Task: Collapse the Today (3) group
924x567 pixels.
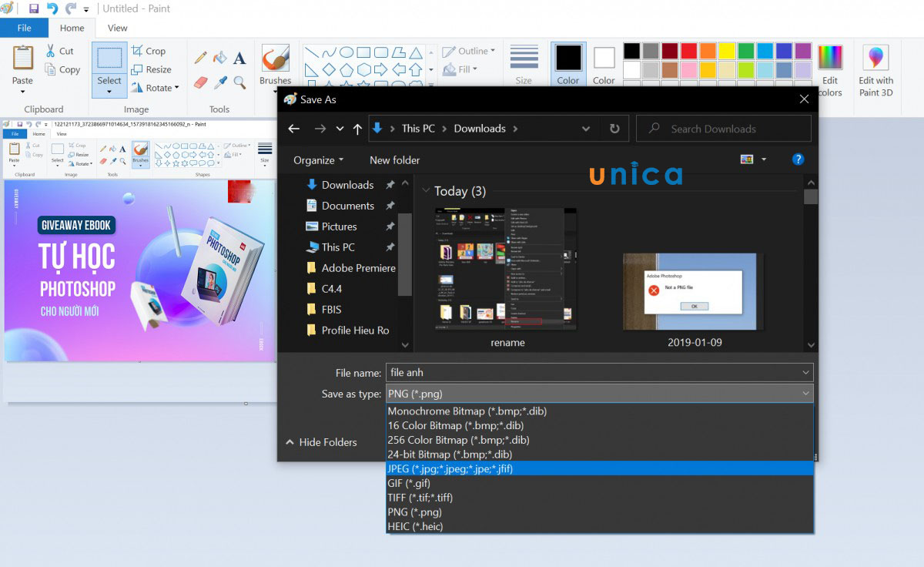Action: tap(426, 191)
